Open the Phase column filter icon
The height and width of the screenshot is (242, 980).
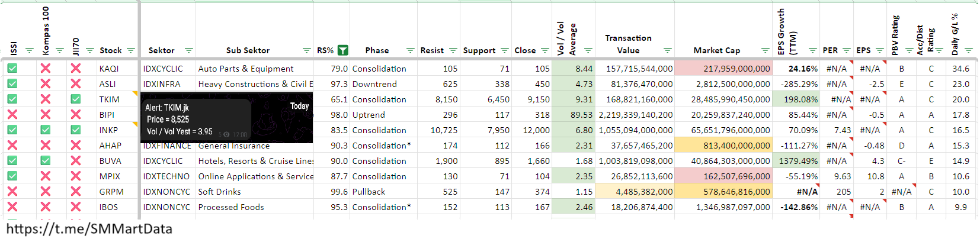pyautogui.click(x=410, y=50)
